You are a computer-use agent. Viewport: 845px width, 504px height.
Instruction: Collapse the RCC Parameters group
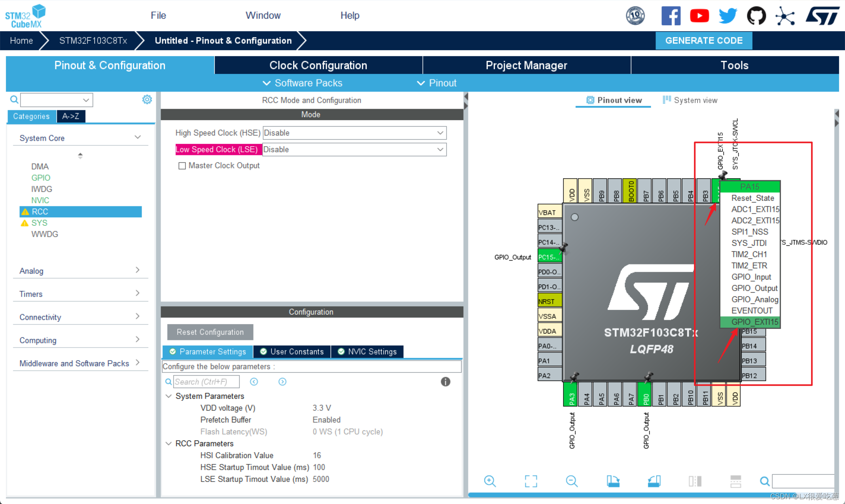point(169,444)
